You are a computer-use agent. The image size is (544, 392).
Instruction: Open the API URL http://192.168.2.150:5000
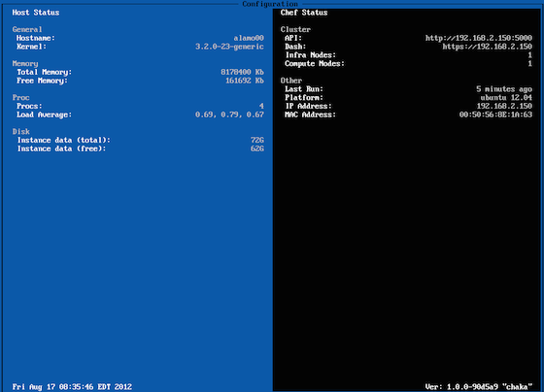coord(479,38)
